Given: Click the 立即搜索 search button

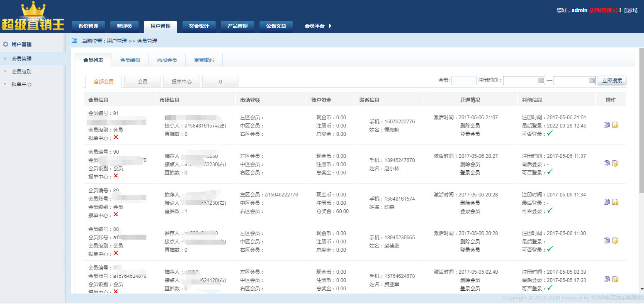Looking at the screenshot, I should pos(612,80).
